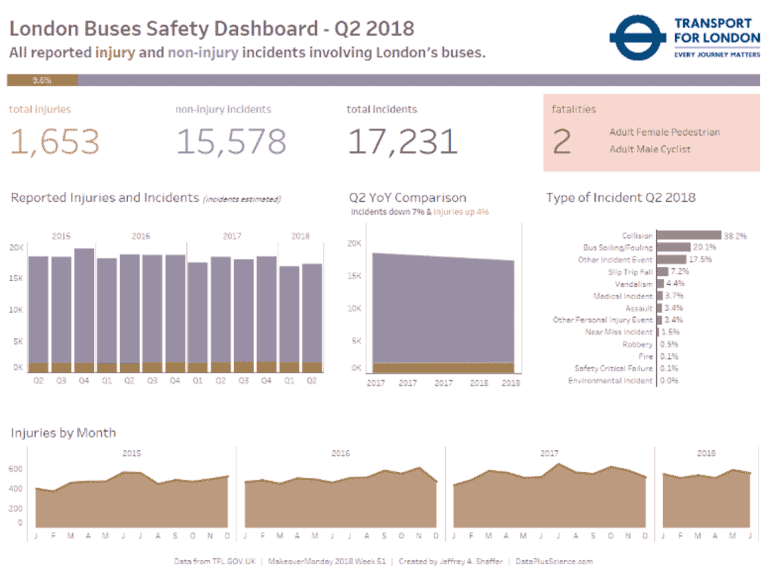Click the MakeoverMonday 2018 Week 51 text
768x574 pixels.
pyautogui.click(x=327, y=561)
